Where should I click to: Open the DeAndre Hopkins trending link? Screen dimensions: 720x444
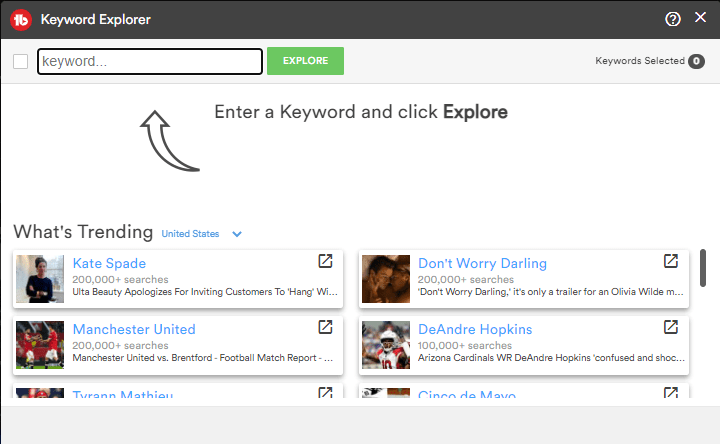[475, 329]
